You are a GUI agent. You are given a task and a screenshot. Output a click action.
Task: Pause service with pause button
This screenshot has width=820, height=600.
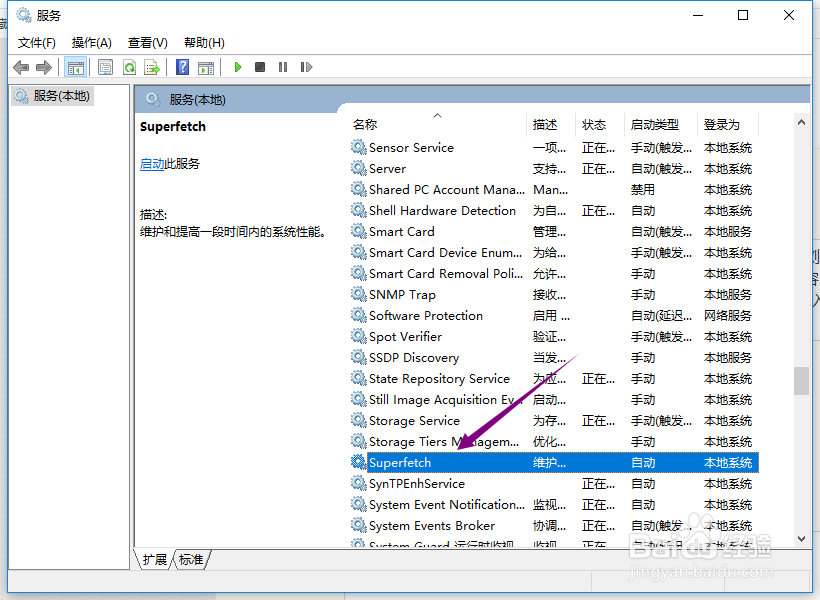(283, 67)
